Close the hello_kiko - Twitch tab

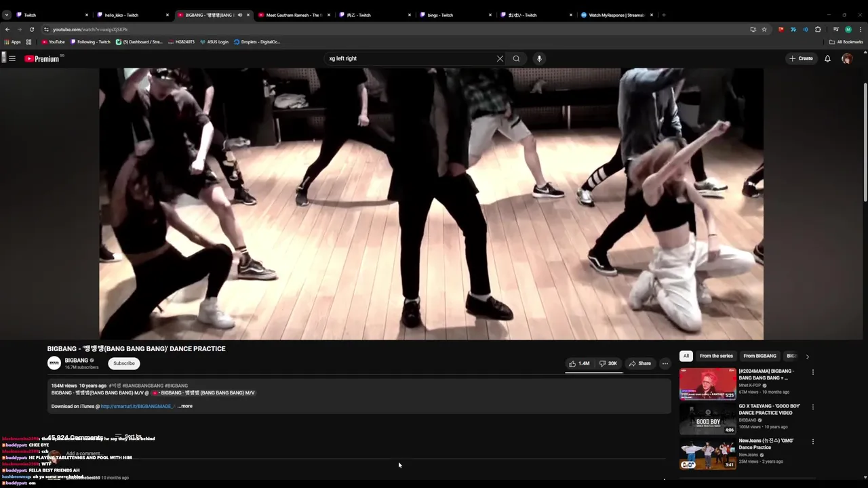pos(167,15)
